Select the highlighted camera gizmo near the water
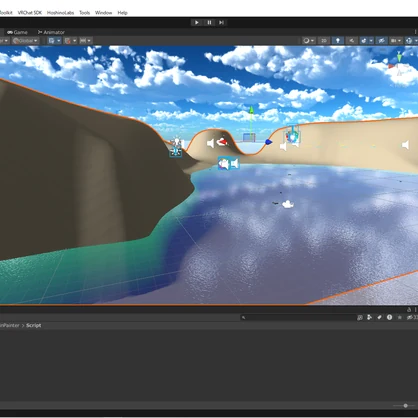Viewport: 418px width, 418px height. (x=224, y=164)
